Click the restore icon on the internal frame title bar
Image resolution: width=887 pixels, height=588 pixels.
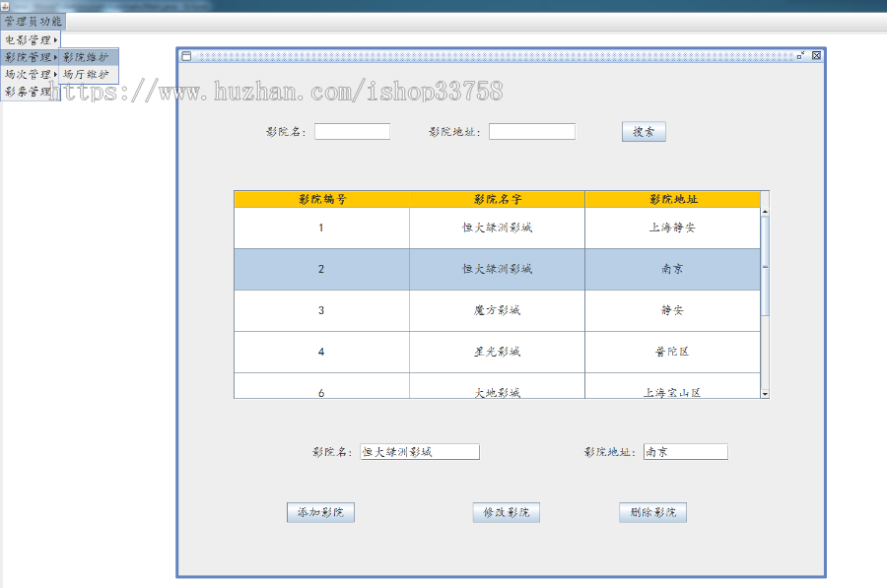(x=802, y=55)
